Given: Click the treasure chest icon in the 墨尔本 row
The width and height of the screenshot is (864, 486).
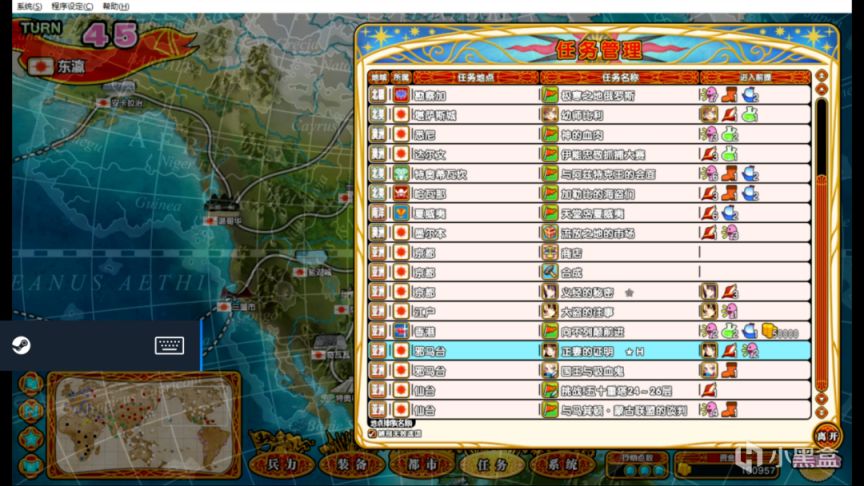Looking at the screenshot, I should [549, 233].
